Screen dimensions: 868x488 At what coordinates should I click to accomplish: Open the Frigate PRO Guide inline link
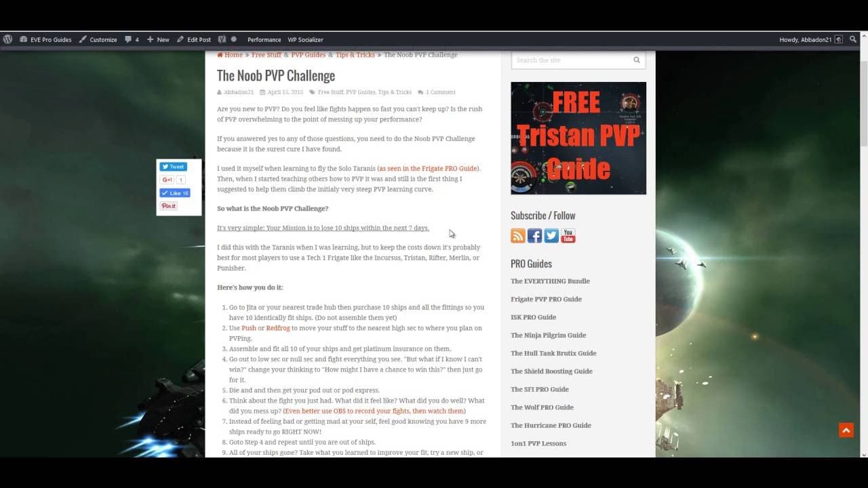click(x=429, y=168)
